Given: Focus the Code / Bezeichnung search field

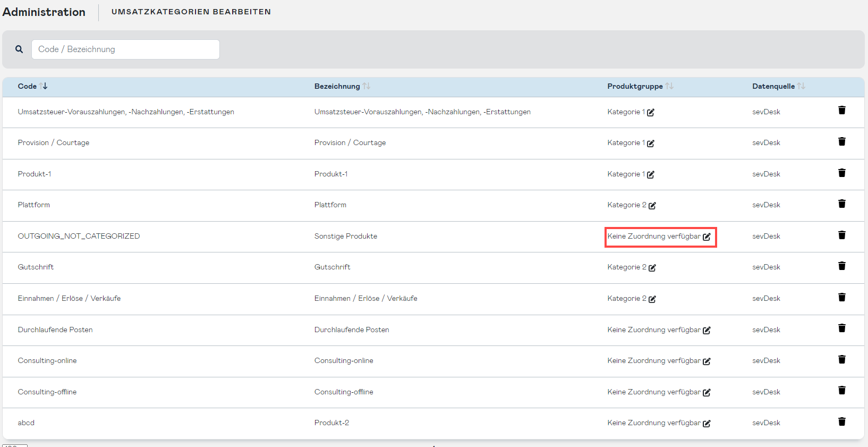Looking at the screenshot, I should [x=125, y=49].
